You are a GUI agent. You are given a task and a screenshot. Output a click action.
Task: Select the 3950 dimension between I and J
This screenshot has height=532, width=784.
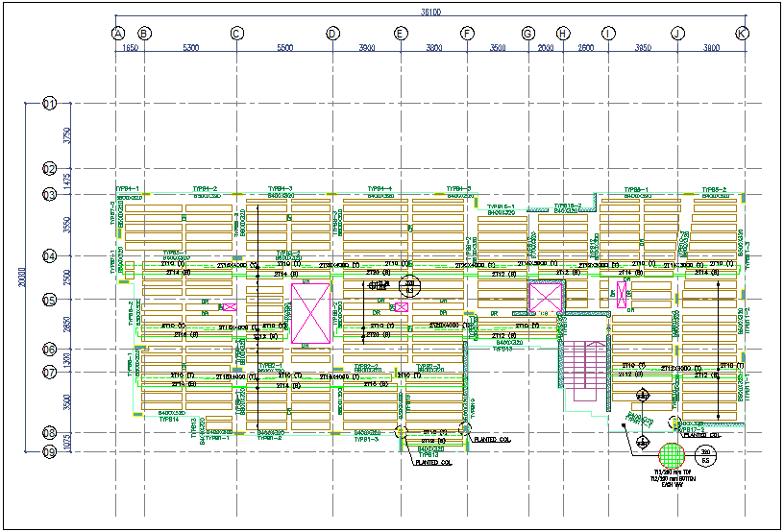tap(643, 48)
